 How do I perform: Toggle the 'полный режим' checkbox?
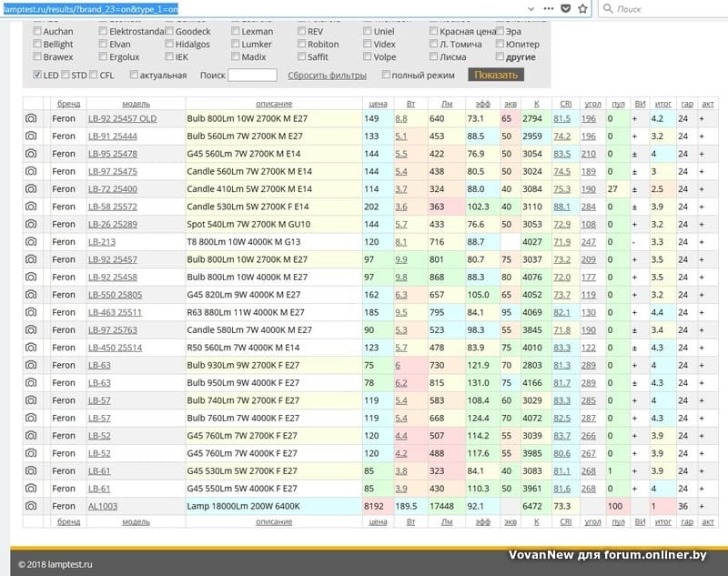click(388, 76)
